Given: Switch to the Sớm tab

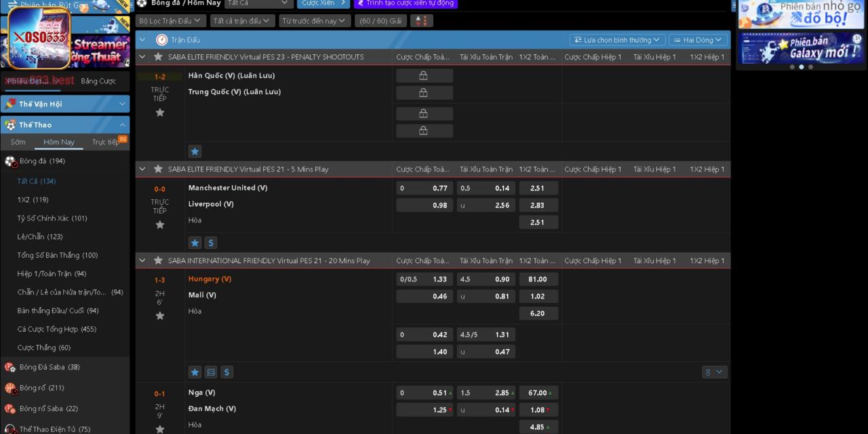Looking at the screenshot, I should point(18,142).
